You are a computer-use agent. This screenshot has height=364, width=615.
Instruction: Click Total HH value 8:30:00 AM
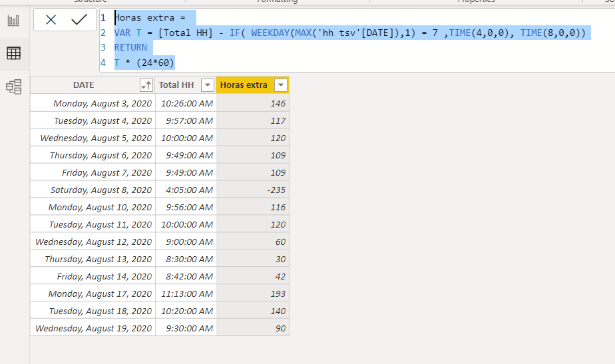click(x=186, y=258)
